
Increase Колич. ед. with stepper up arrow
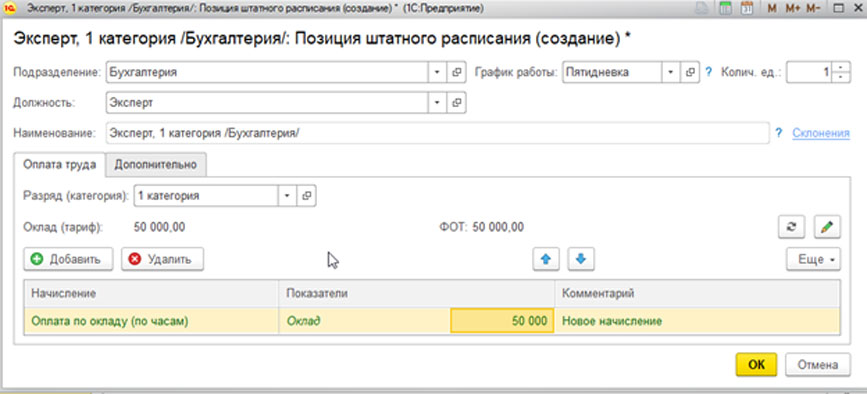pos(840,67)
